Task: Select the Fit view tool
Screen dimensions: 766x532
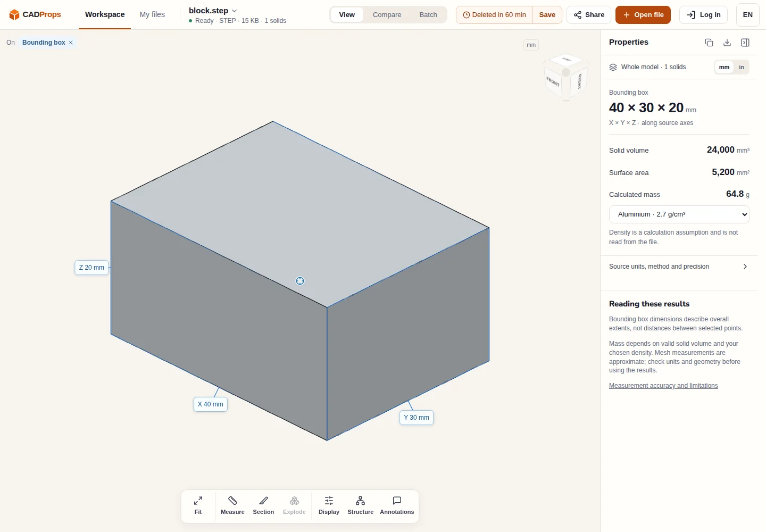Action: tap(198, 505)
